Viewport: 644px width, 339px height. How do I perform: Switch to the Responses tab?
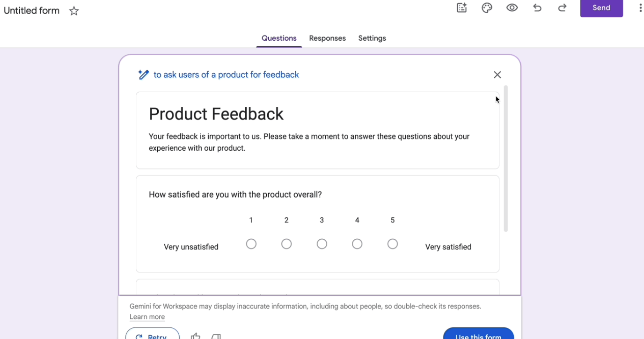click(327, 38)
